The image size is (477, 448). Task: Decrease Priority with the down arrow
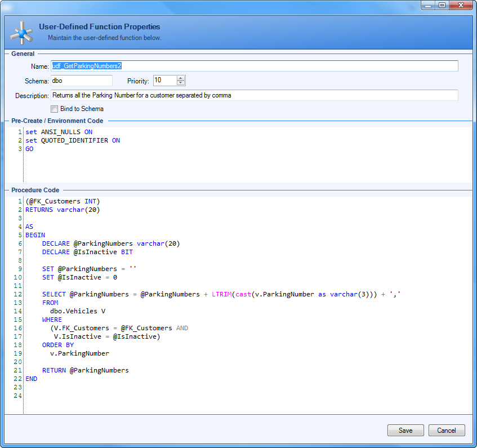click(x=180, y=83)
